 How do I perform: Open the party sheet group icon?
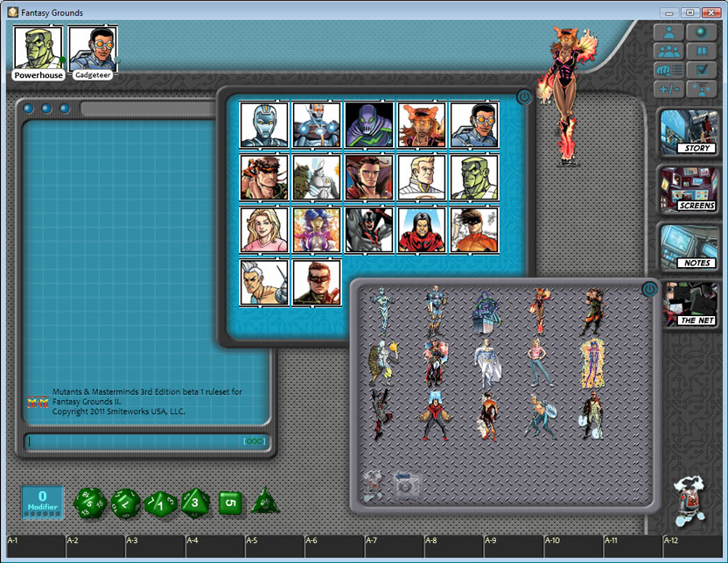[x=668, y=52]
